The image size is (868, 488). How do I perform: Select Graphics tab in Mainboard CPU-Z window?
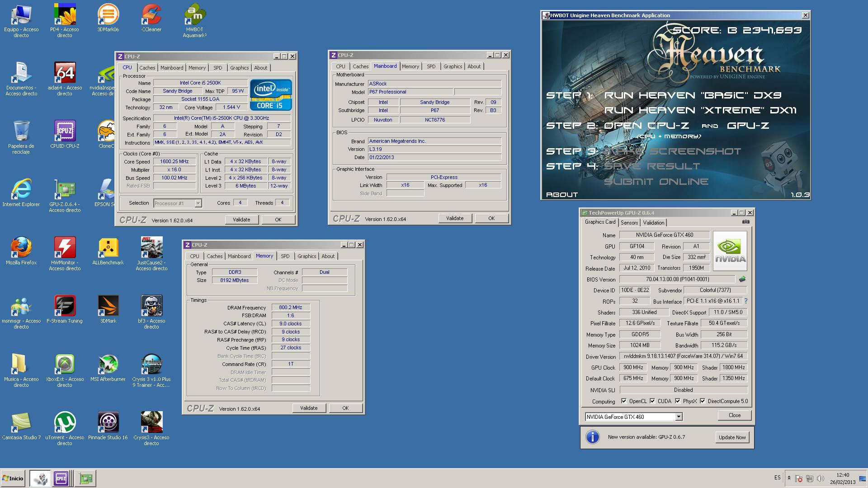click(453, 66)
